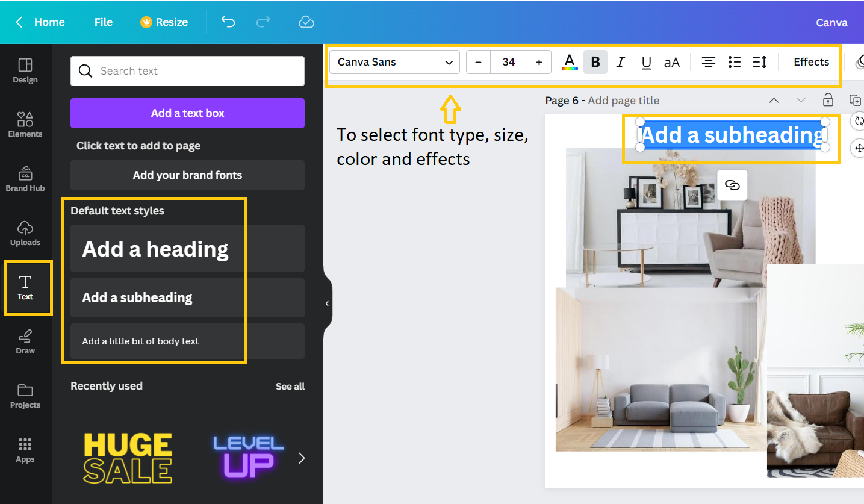Click the Search text field
Image resolution: width=864 pixels, height=504 pixels.
[x=187, y=71]
